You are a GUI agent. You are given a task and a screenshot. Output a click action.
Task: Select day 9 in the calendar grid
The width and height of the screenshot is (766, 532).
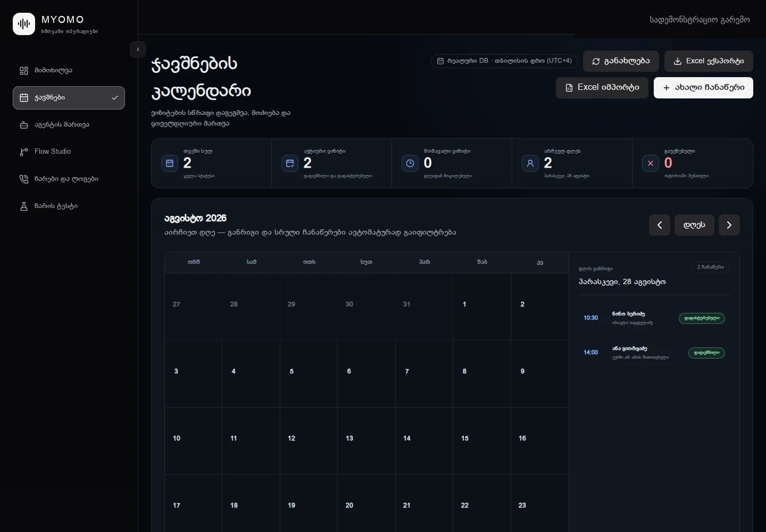pos(540,374)
